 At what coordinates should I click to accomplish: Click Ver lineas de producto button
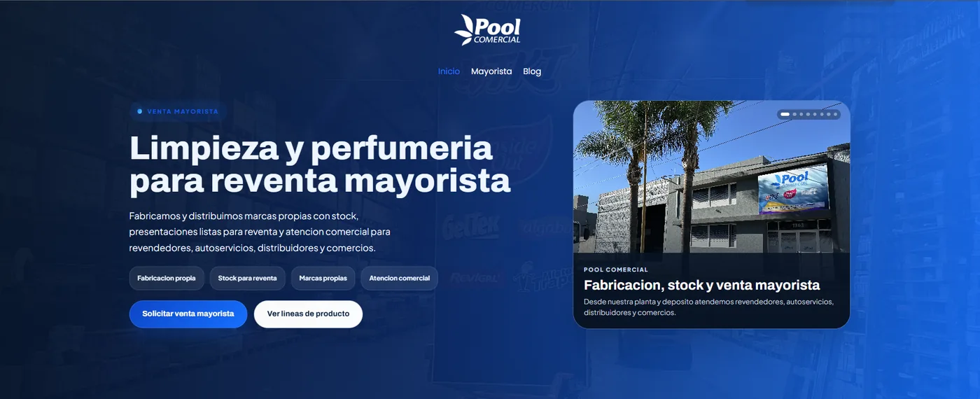308,314
